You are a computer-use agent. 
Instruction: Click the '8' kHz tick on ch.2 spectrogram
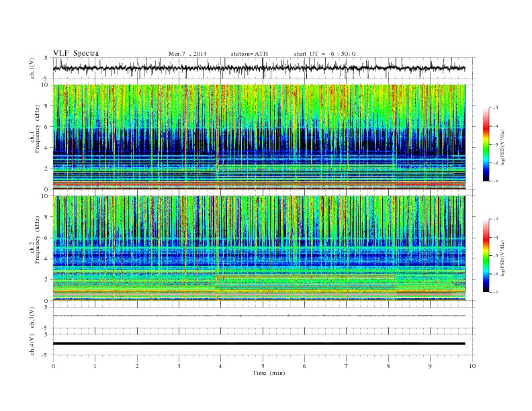click(46, 217)
